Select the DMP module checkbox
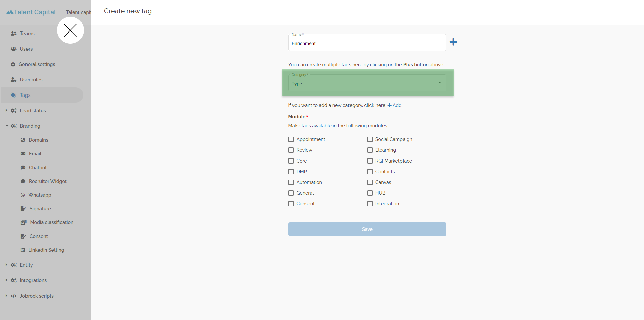The image size is (644, 320). pos(291,172)
